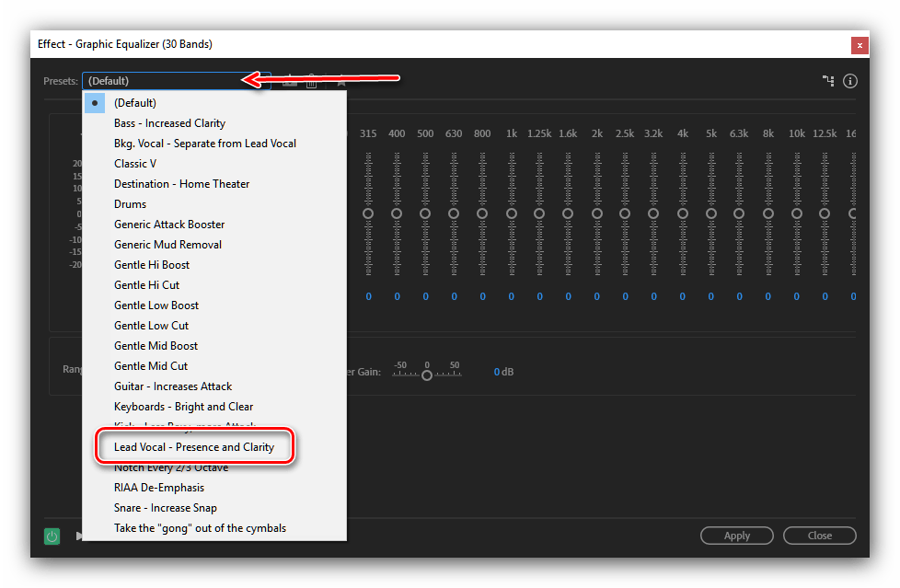Delete the current preset via trash icon

click(x=312, y=82)
